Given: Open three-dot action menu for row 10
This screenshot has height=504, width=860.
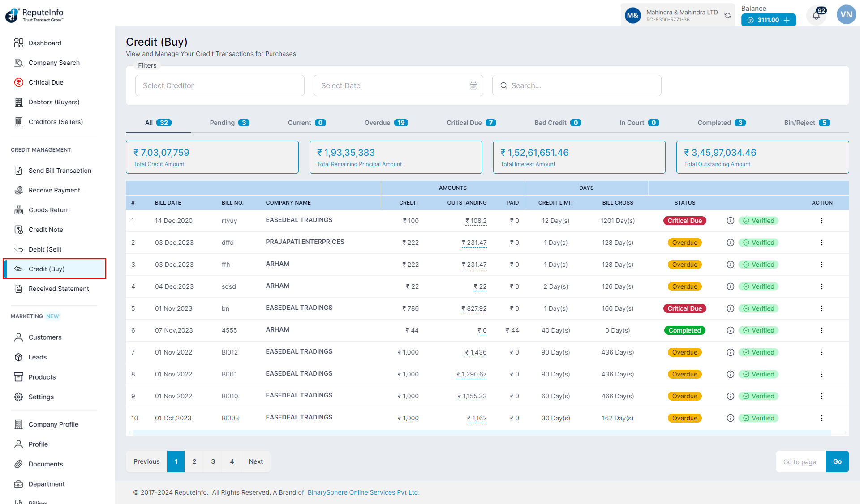Looking at the screenshot, I should (821, 418).
